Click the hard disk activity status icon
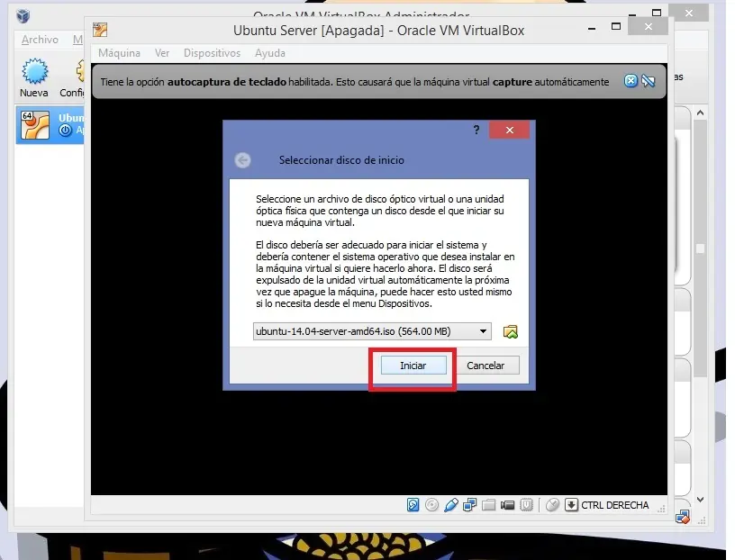The height and width of the screenshot is (560, 735). pyautogui.click(x=413, y=505)
